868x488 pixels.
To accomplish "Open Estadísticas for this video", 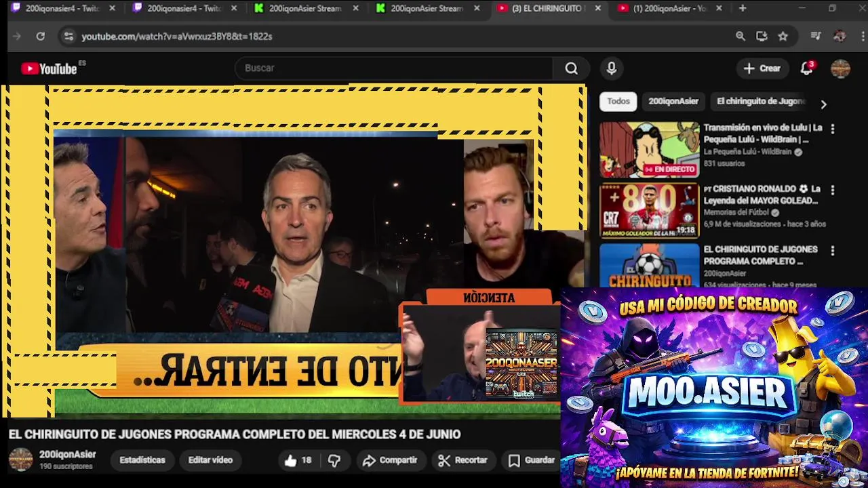I will pos(142,460).
